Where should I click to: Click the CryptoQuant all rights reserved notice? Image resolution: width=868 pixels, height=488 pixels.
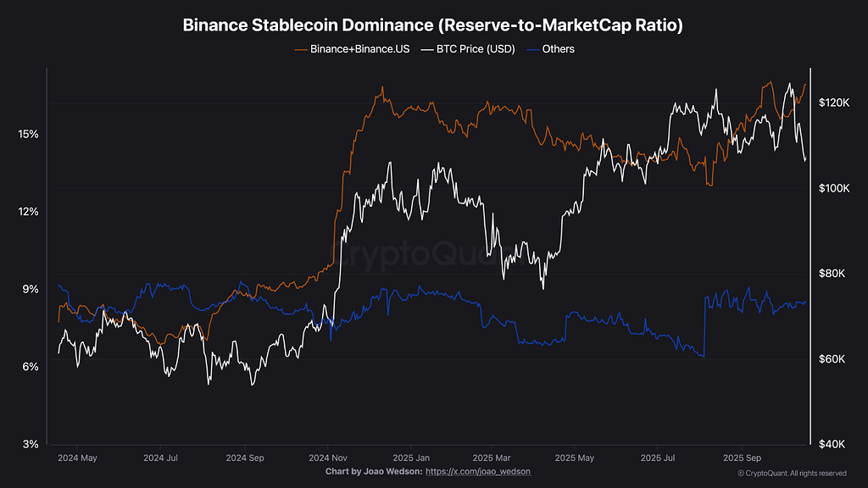[793, 473]
